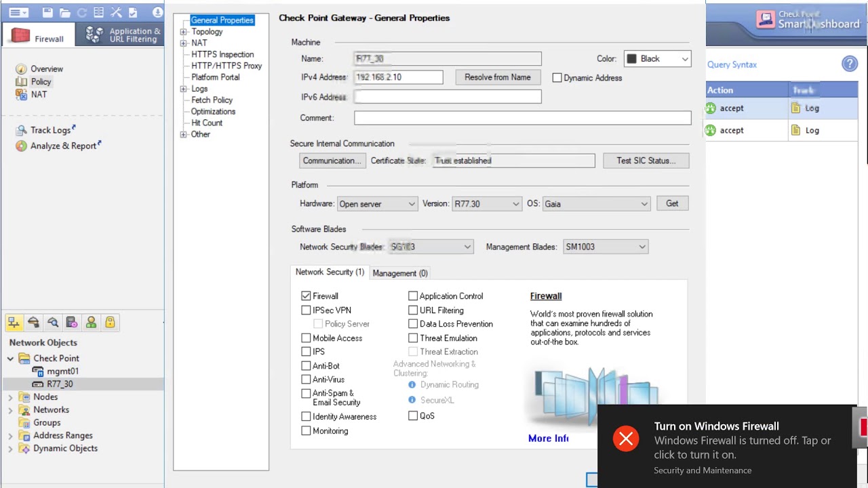Switch to the Management (0) tab
The image size is (868, 488).
pyautogui.click(x=400, y=273)
